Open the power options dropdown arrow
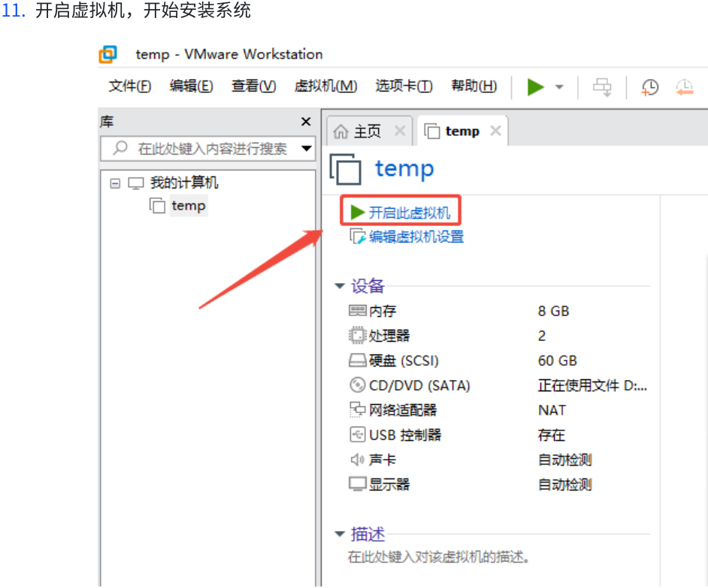 tap(559, 87)
